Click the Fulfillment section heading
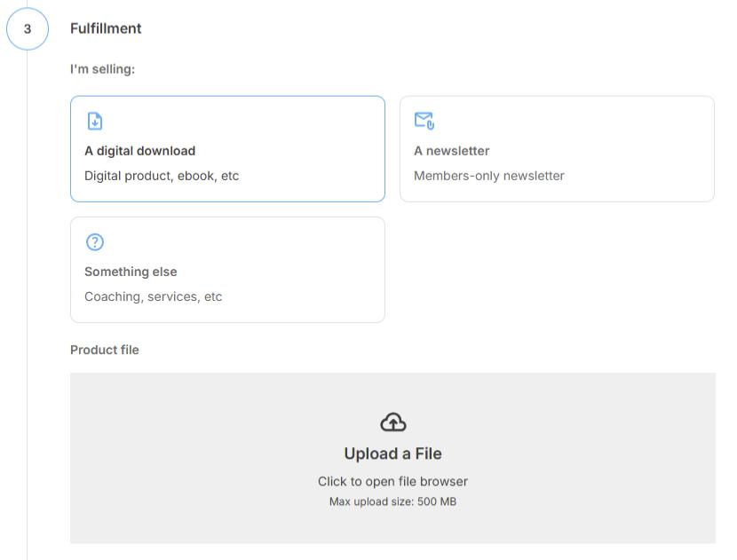The height and width of the screenshot is (560, 737). click(x=106, y=28)
